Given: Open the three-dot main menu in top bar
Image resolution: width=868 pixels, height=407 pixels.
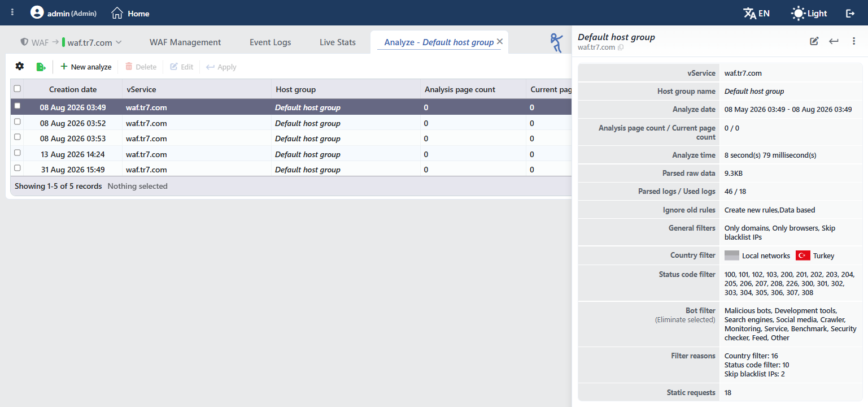Looking at the screenshot, I should (x=12, y=12).
